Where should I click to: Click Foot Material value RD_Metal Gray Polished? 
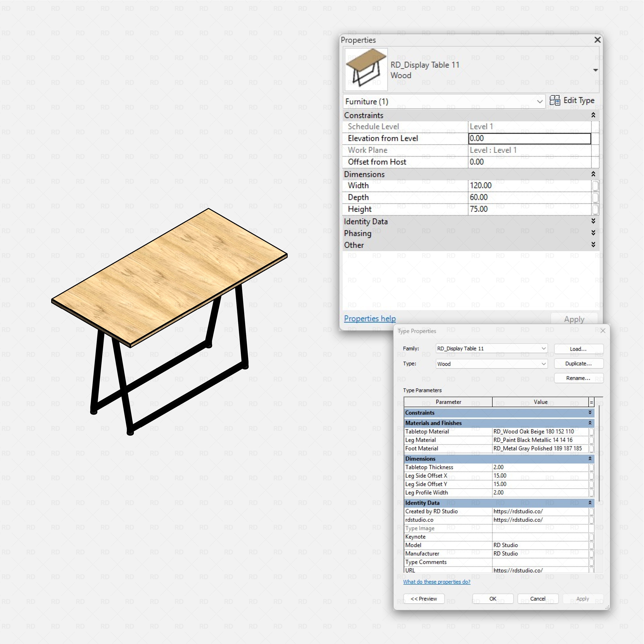540,448
